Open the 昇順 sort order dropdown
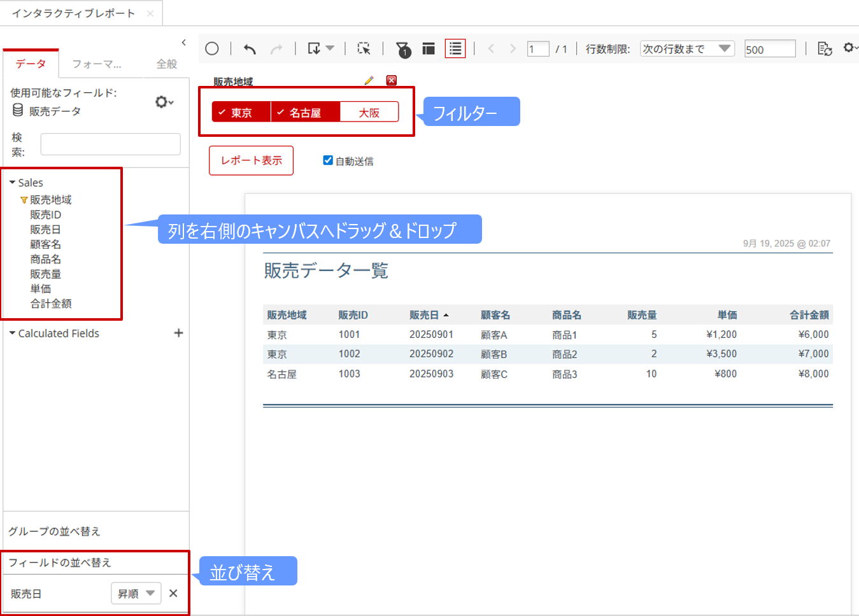The height and width of the screenshot is (616, 859). (x=136, y=593)
